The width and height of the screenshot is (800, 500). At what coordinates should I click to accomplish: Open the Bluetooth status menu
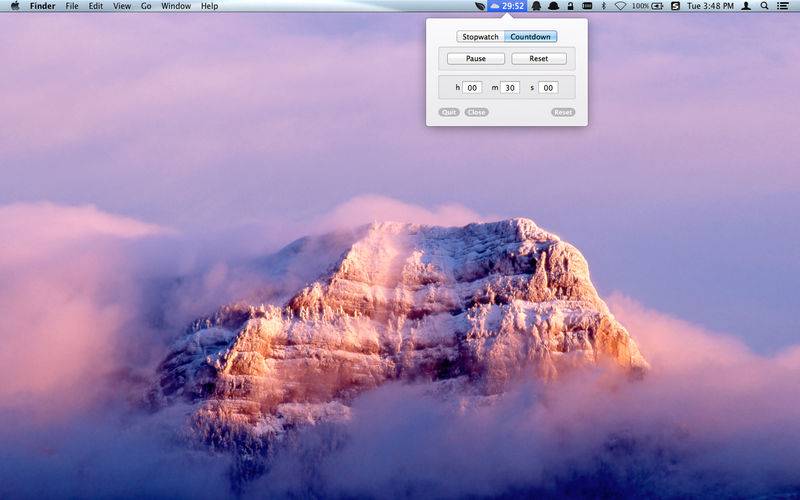604,6
